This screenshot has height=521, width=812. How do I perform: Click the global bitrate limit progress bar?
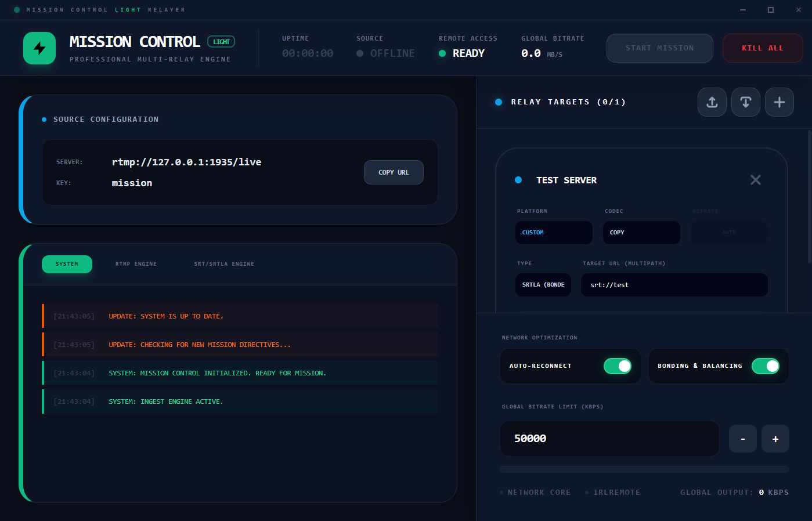(x=644, y=469)
